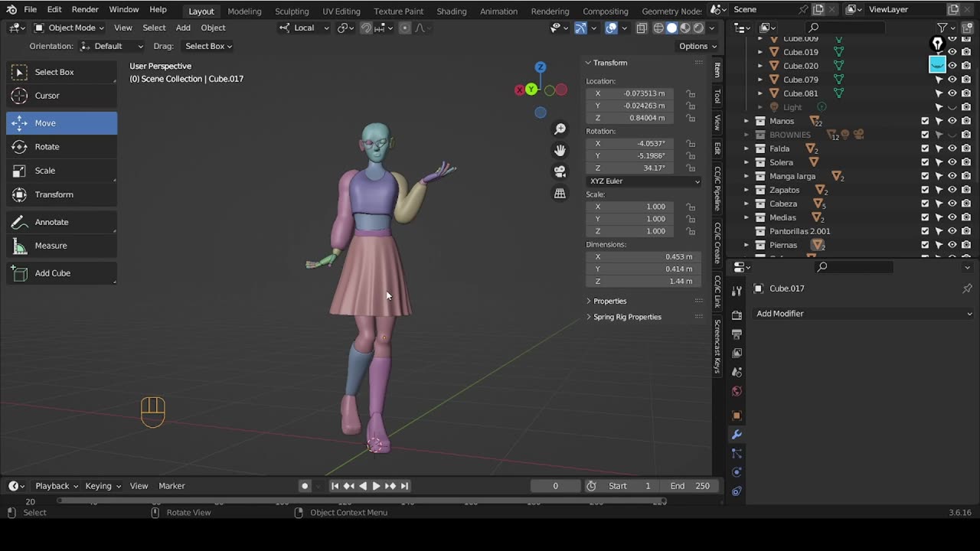Screen dimensions: 980x551
Task: Uncheck the Falda collection checkbox
Action: coord(925,148)
